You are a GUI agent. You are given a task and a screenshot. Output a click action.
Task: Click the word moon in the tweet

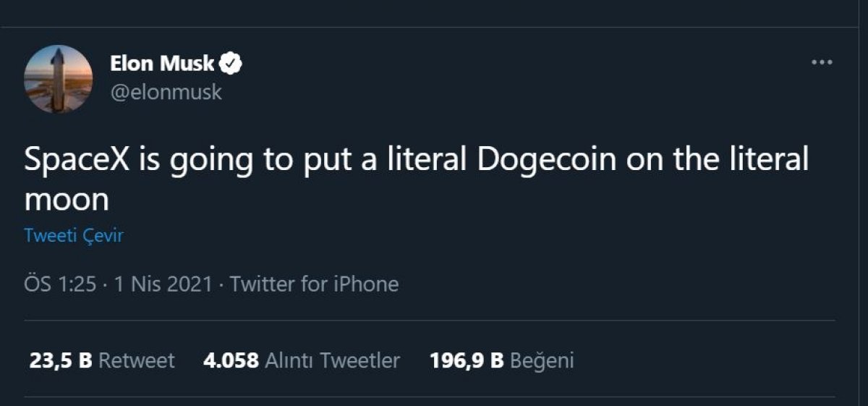67,200
